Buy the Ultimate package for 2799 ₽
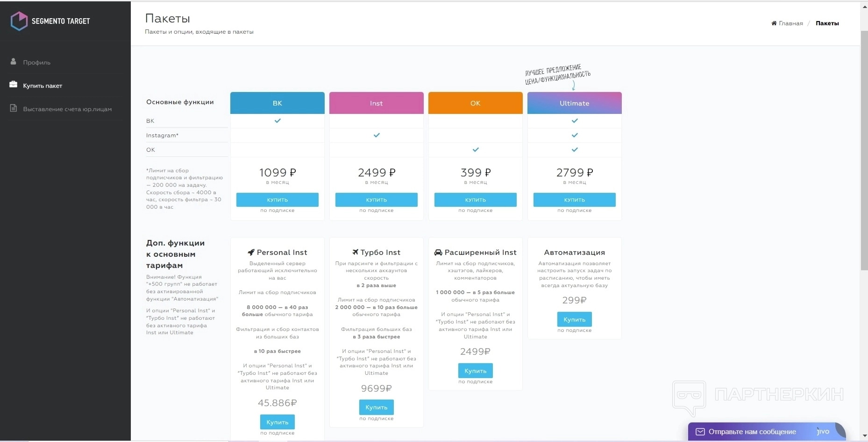The width and height of the screenshot is (868, 442). [574, 200]
